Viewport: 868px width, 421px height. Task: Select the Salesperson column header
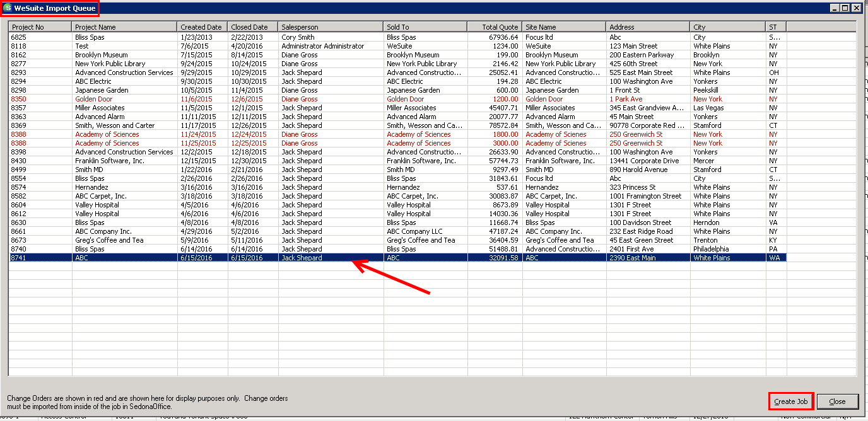331,27
